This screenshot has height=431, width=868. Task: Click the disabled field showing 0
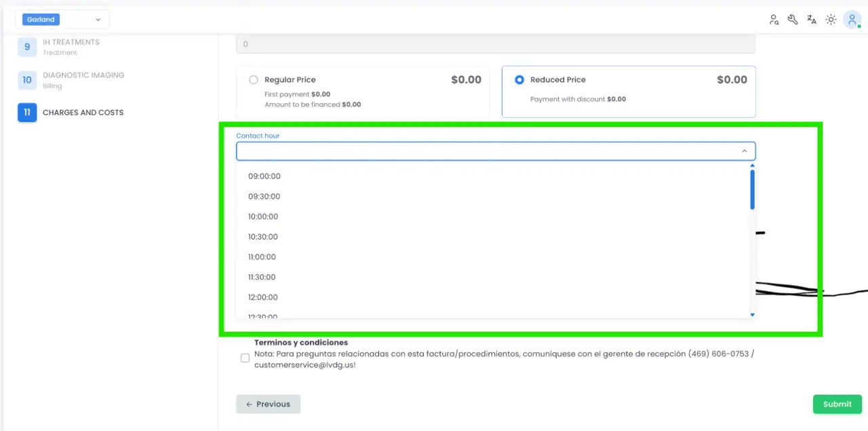(x=496, y=44)
